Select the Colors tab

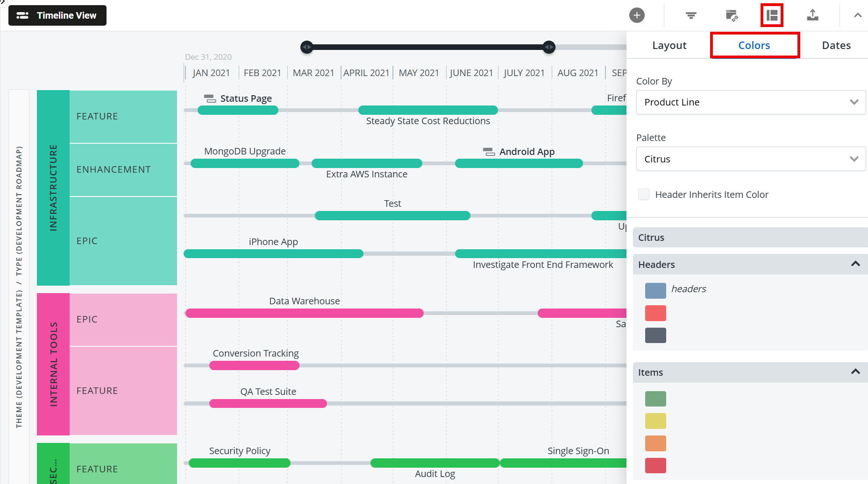[754, 45]
